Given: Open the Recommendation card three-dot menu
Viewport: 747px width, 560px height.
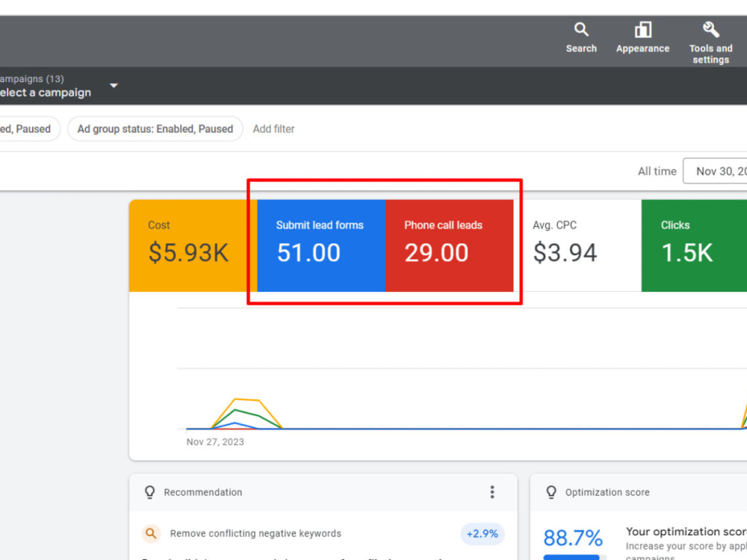Looking at the screenshot, I should [x=492, y=492].
